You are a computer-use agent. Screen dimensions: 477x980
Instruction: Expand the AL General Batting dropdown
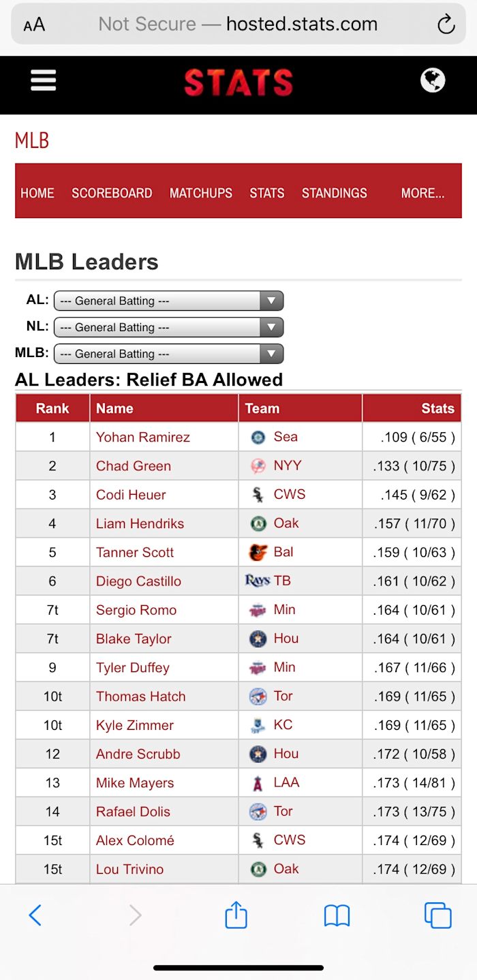point(168,301)
